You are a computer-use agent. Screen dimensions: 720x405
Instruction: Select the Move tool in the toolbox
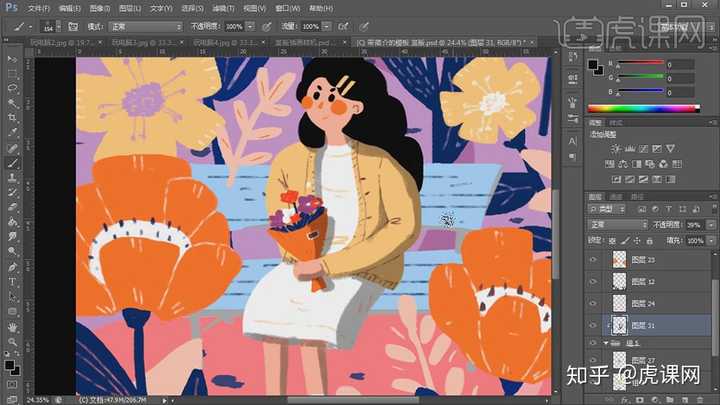tap(12, 59)
